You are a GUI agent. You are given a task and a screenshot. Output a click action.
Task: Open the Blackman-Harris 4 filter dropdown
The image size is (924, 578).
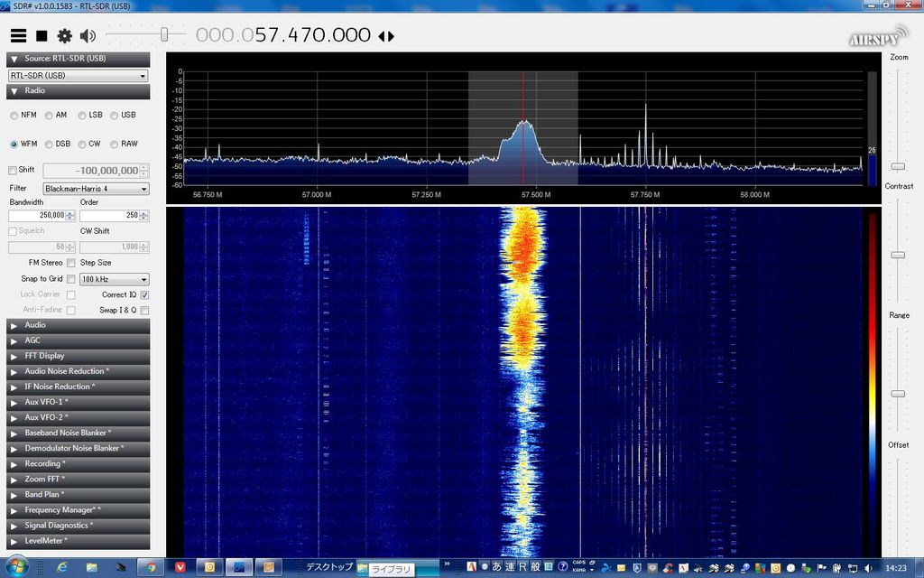(96, 189)
